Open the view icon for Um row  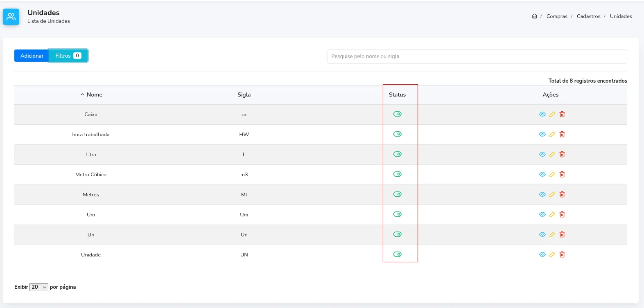[542, 215]
